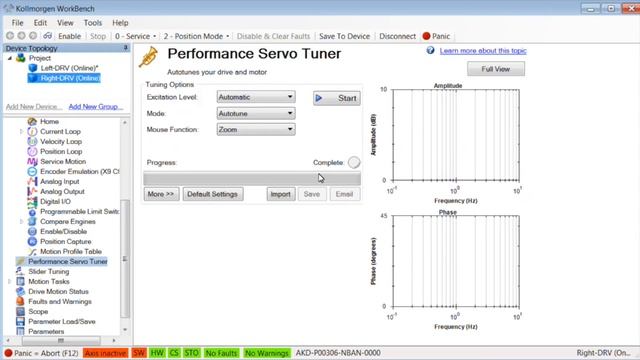Click Save To Device in toolbar
Viewport: 640px width, 360px height.
(344, 36)
